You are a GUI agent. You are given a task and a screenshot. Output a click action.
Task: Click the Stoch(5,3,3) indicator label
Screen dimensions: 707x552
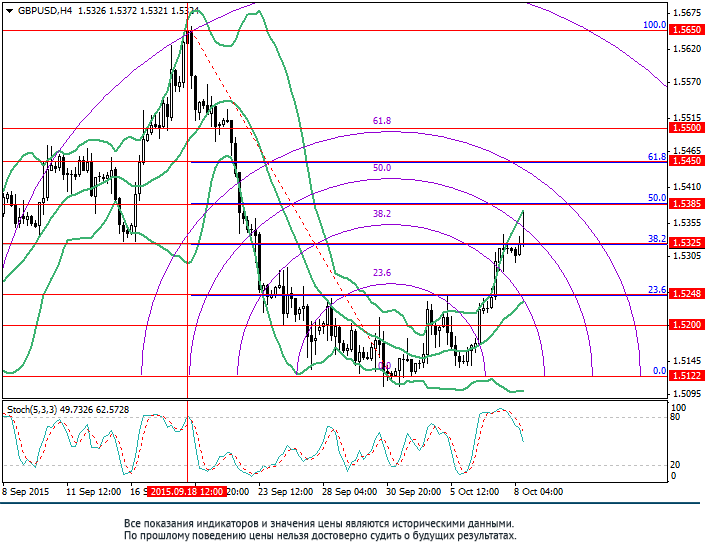pos(32,409)
